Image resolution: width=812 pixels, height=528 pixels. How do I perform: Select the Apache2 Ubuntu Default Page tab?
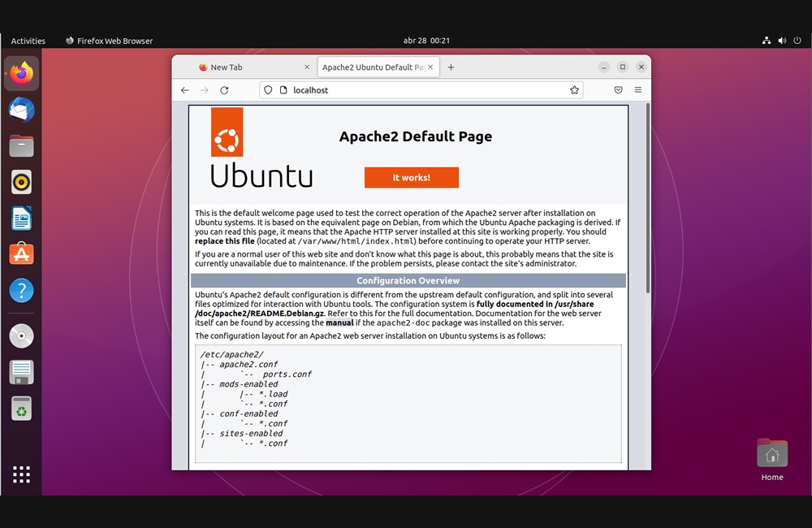click(x=372, y=67)
